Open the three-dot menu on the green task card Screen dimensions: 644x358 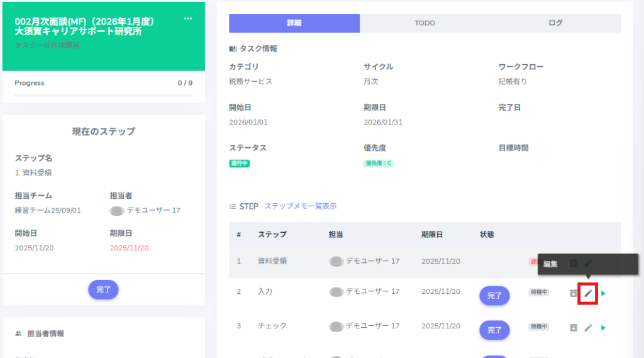pyautogui.click(x=188, y=18)
